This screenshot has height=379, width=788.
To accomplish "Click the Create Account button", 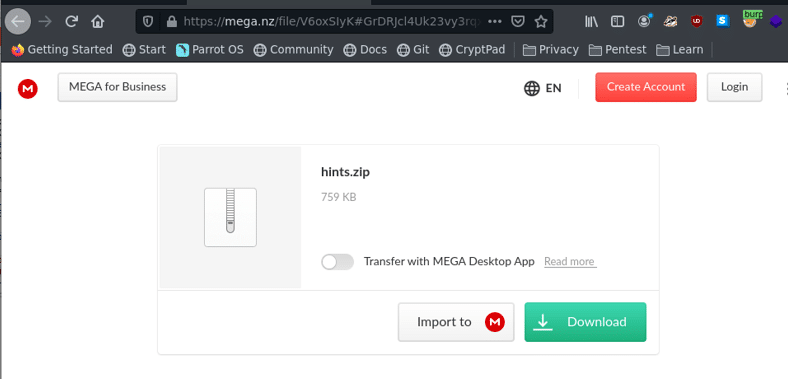I will click(x=646, y=87).
